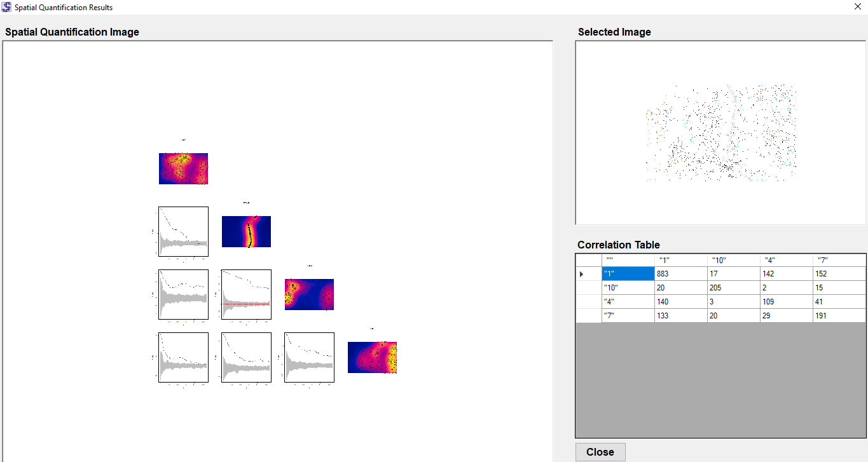Screen dimensions: 868x462
Task: Open the topmost heatmap thumbnail
Action: click(x=183, y=168)
